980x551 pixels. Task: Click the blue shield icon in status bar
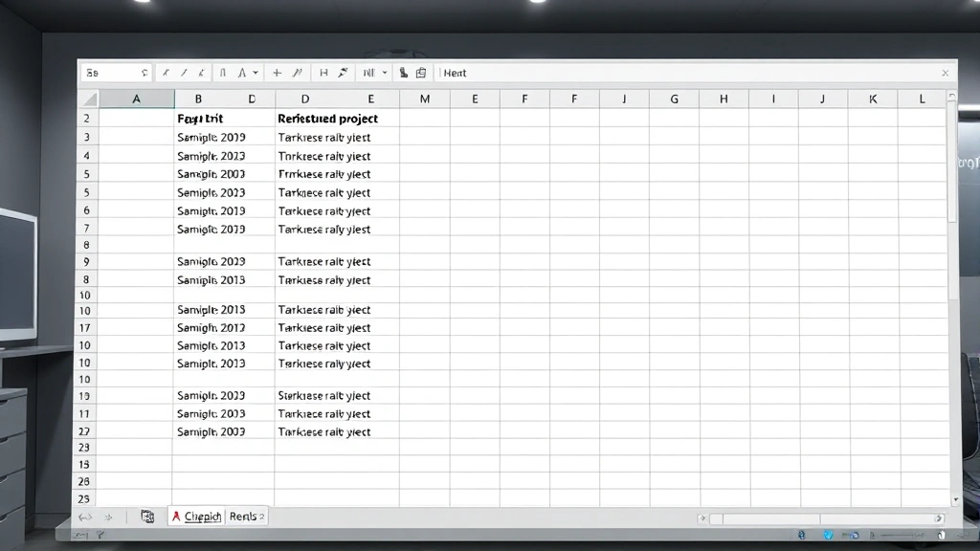[828, 536]
